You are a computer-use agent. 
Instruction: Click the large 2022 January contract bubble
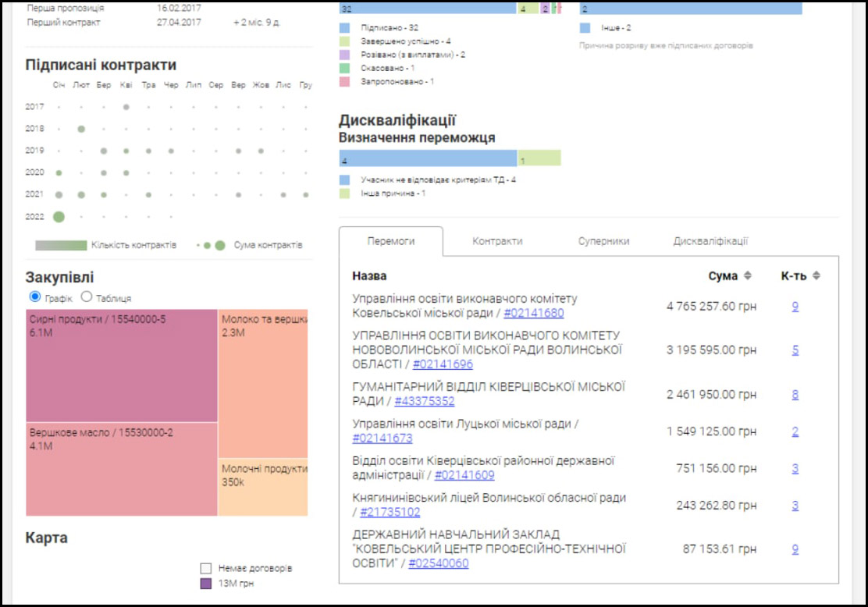coord(59,217)
